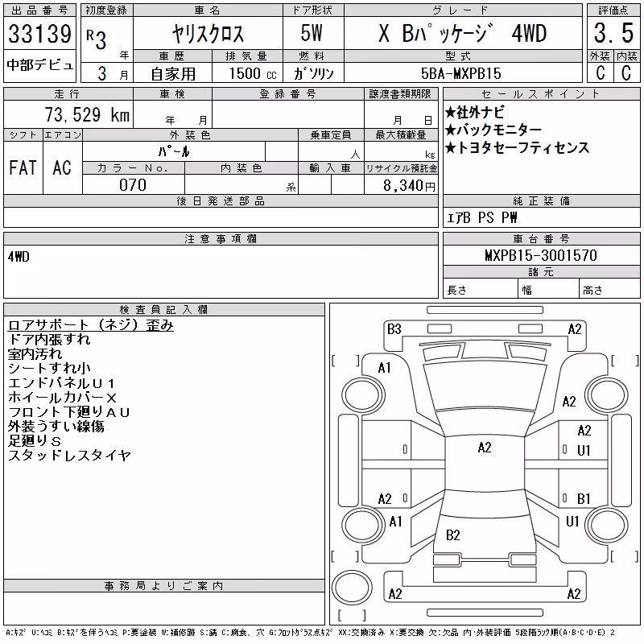Select inspector note エンドパネルU1
Screen dimensions: 644x644
(x=61, y=383)
